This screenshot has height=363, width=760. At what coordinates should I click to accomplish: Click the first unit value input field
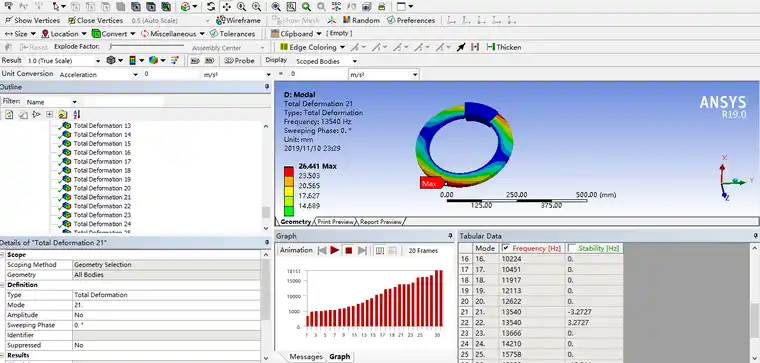point(172,75)
